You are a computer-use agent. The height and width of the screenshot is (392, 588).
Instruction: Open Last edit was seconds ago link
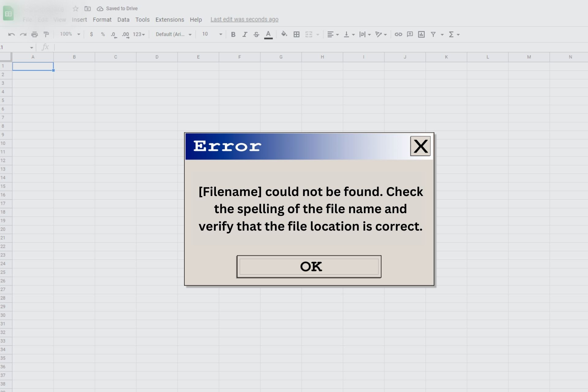(x=244, y=19)
